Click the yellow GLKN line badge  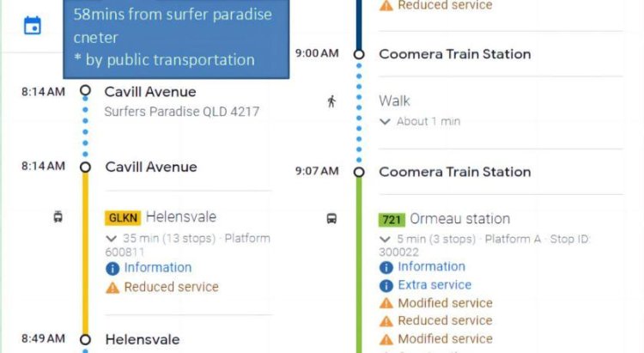pyautogui.click(x=122, y=218)
